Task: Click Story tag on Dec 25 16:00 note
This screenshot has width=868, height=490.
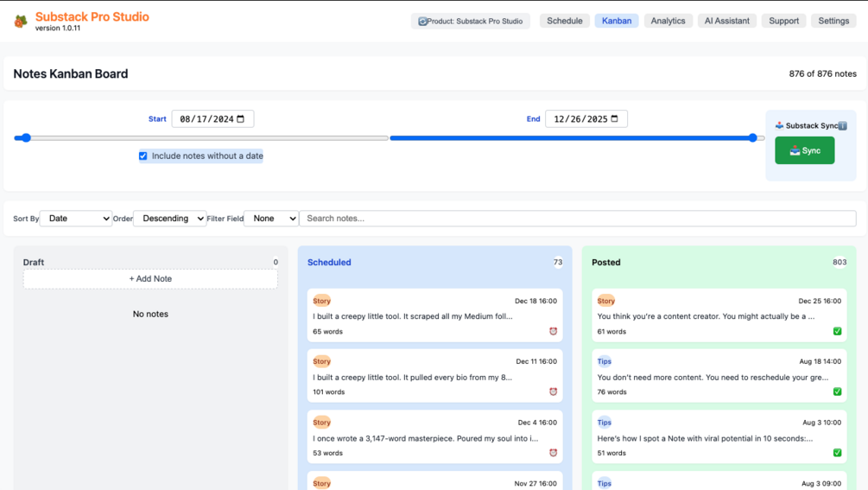Action: (x=606, y=301)
